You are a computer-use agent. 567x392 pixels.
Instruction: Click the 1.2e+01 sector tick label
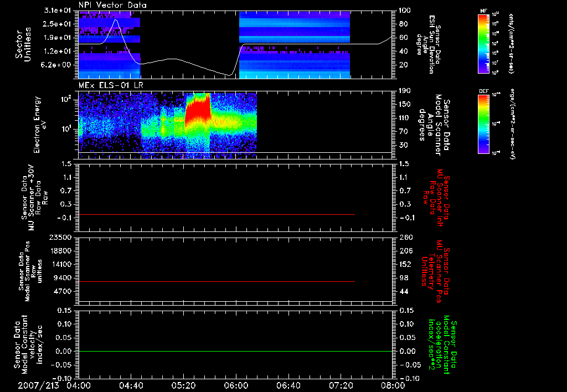click(58, 51)
